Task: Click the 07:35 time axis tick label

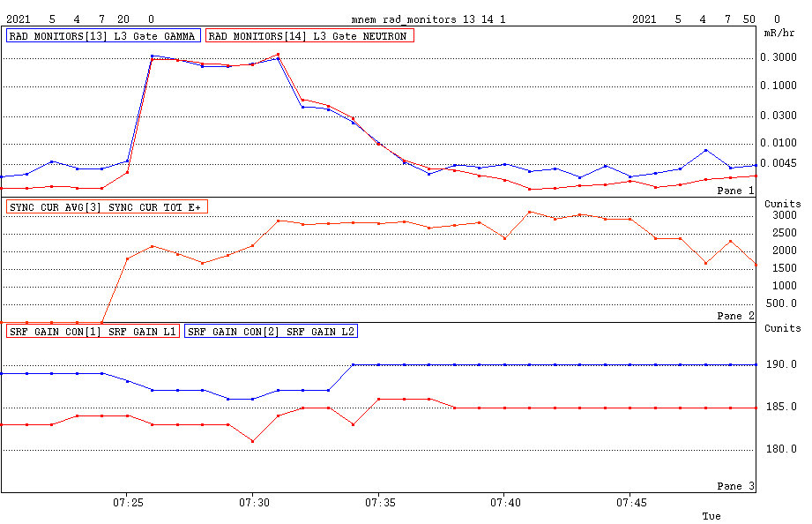Action: click(x=380, y=503)
